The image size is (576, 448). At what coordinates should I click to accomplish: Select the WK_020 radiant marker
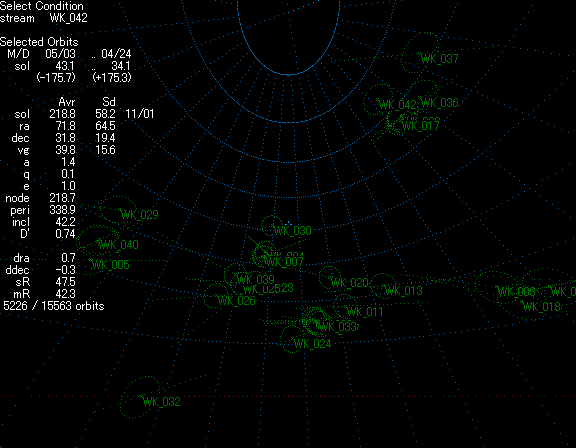pyautogui.click(x=350, y=283)
